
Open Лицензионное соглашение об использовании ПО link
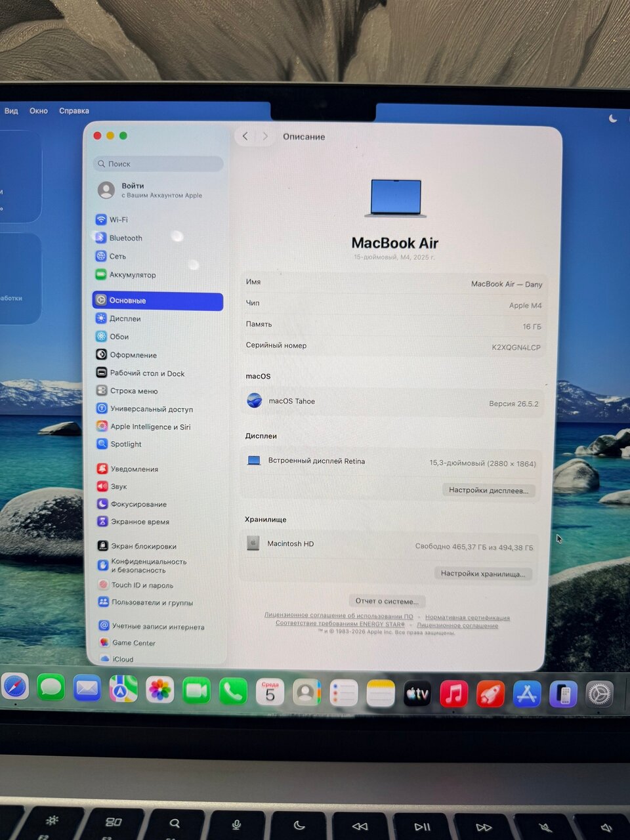[x=339, y=616]
